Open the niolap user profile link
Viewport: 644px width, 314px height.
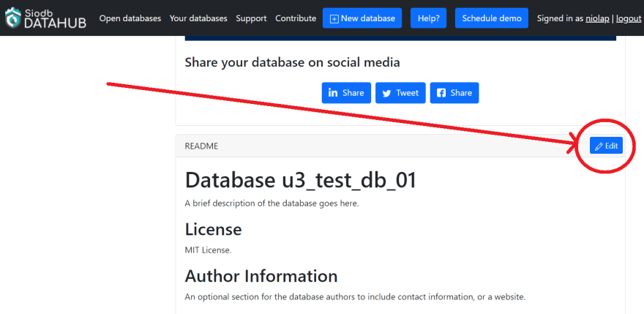[x=598, y=18]
